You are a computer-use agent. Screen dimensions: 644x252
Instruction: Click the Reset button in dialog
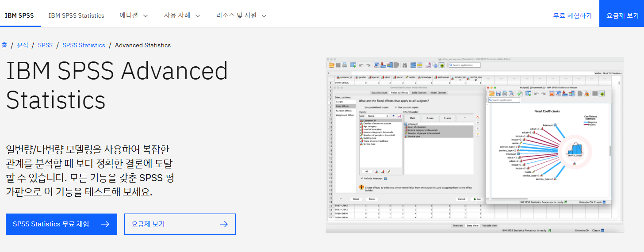coord(356,199)
